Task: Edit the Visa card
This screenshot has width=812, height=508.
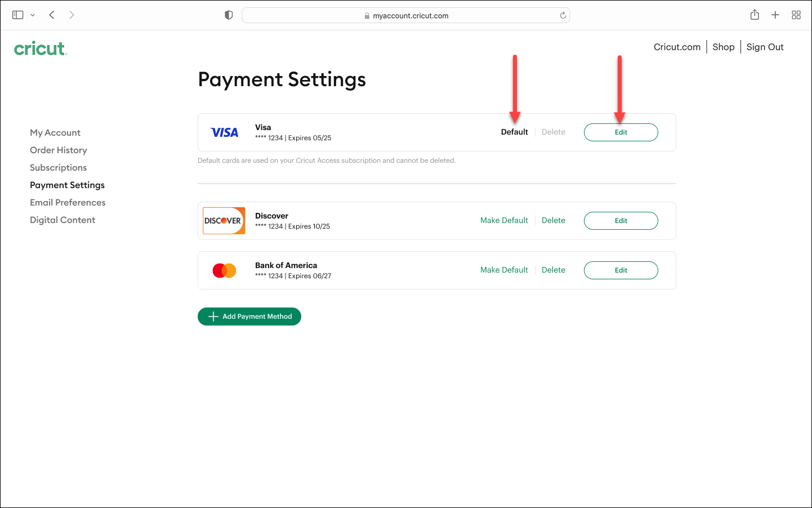Action: [x=621, y=132]
